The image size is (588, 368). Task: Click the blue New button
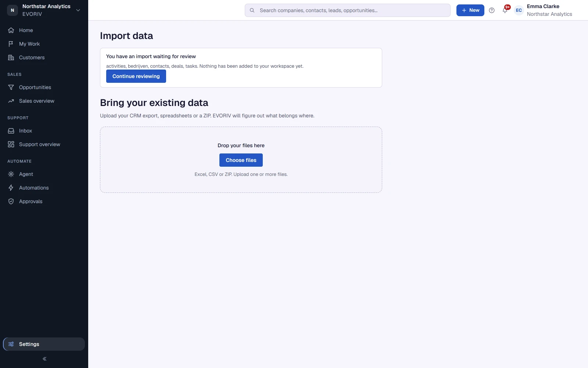point(470,10)
